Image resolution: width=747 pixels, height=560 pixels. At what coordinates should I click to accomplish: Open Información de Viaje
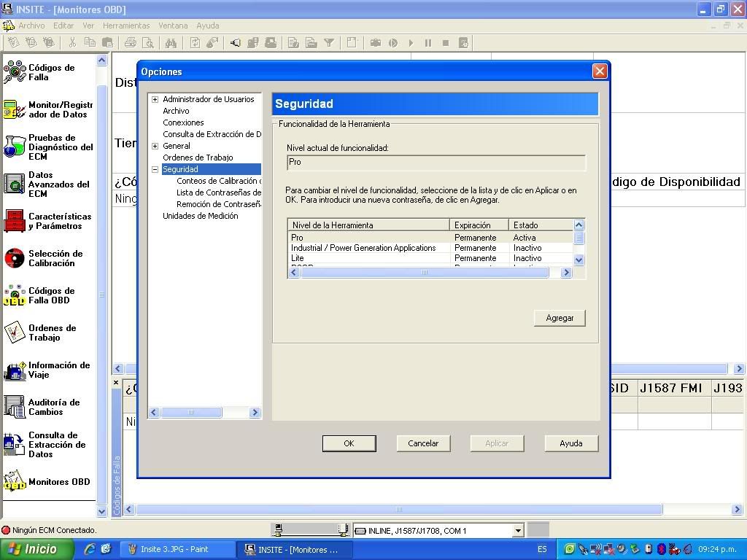click(x=47, y=370)
